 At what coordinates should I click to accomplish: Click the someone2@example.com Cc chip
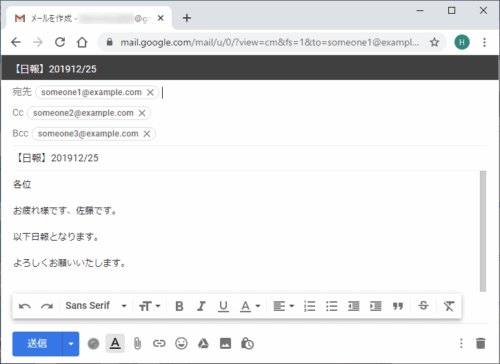[89, 113]
